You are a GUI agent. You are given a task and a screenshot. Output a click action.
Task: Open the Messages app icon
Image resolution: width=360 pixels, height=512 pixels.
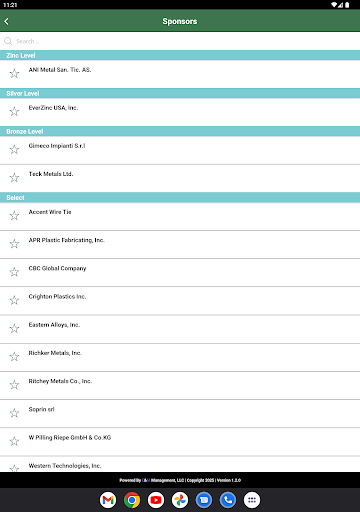(204, 500)
